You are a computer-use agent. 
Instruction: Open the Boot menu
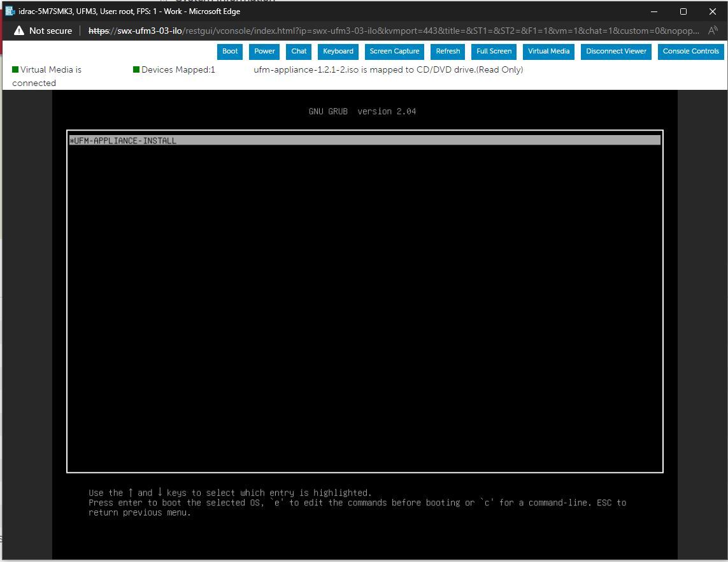(229, 52)
